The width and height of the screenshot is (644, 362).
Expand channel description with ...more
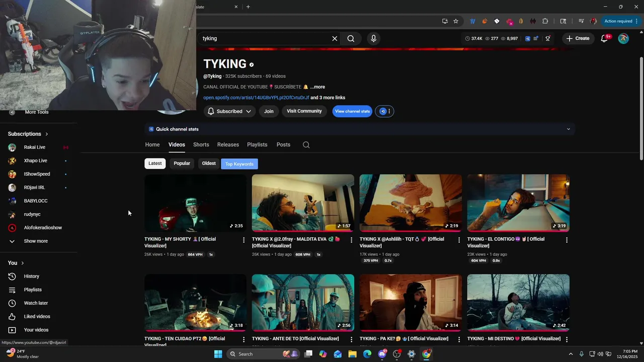tap(317, 87)
